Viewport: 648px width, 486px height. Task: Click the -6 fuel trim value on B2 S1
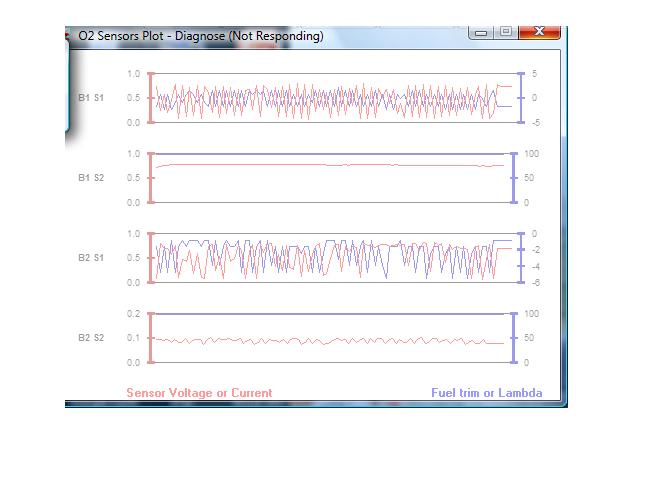pos(536,283)
